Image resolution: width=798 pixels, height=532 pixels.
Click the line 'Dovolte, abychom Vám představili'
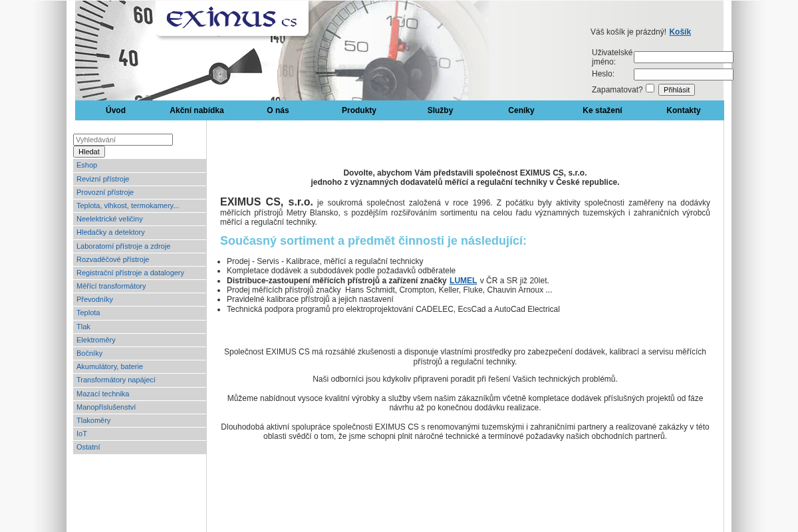465,173
